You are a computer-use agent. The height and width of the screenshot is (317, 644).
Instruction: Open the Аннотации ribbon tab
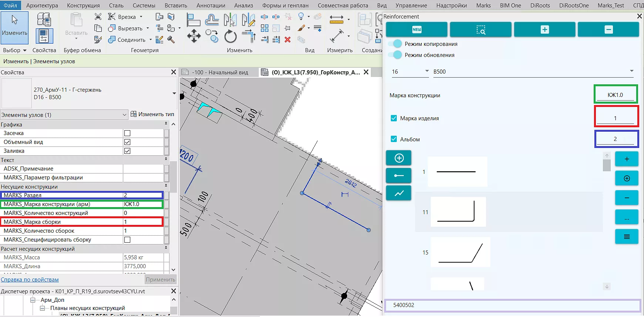click(211, 6)
